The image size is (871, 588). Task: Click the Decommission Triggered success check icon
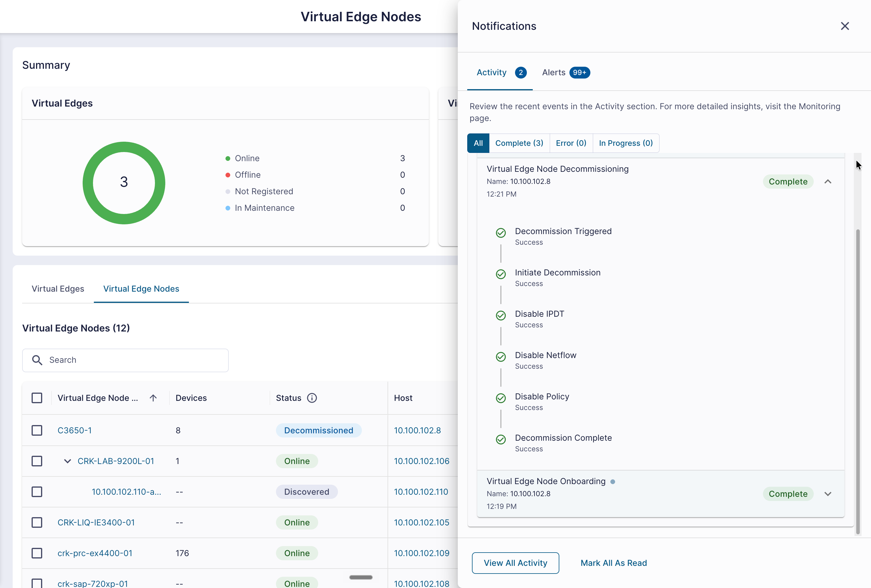tap(501, 233)
